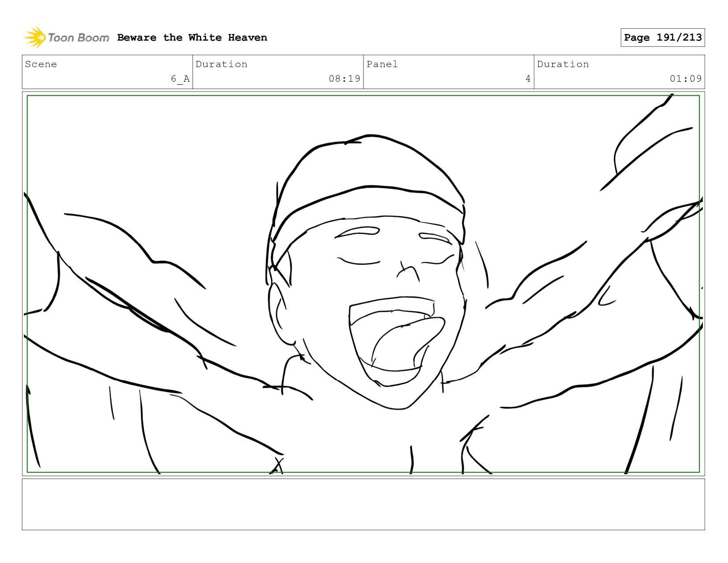Viewport: 728px width, 563px height.
Task: Select the 'Panel' header label
Action: pos(382,64)
